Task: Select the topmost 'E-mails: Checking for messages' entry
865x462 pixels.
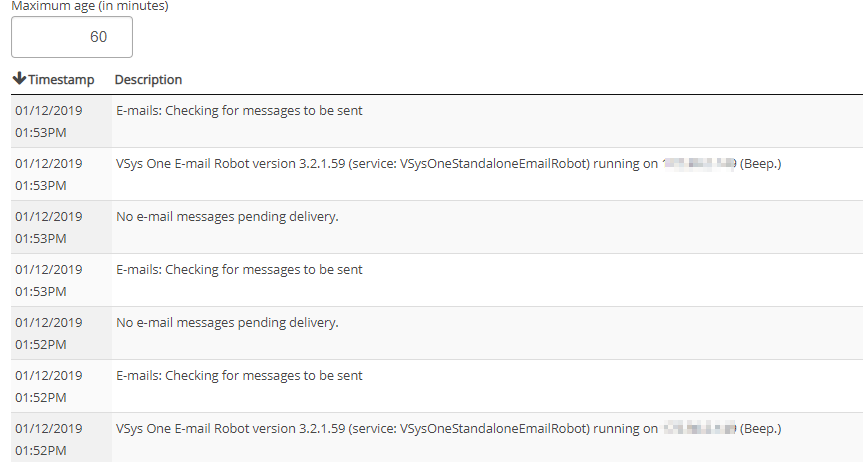Action: click(239, 110)
